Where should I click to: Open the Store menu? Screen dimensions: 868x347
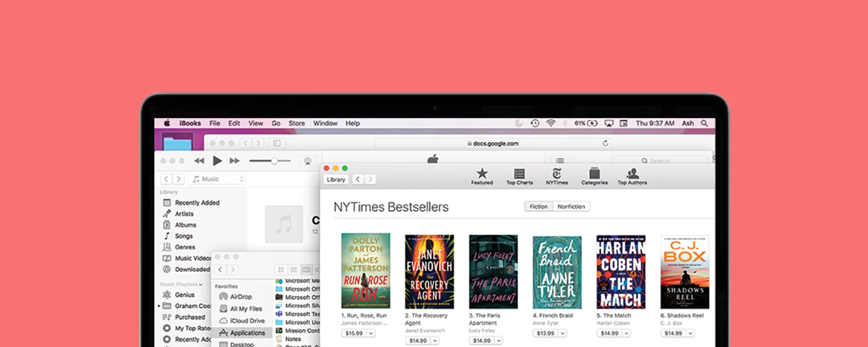pyautogui.click(x=296, y=123)
